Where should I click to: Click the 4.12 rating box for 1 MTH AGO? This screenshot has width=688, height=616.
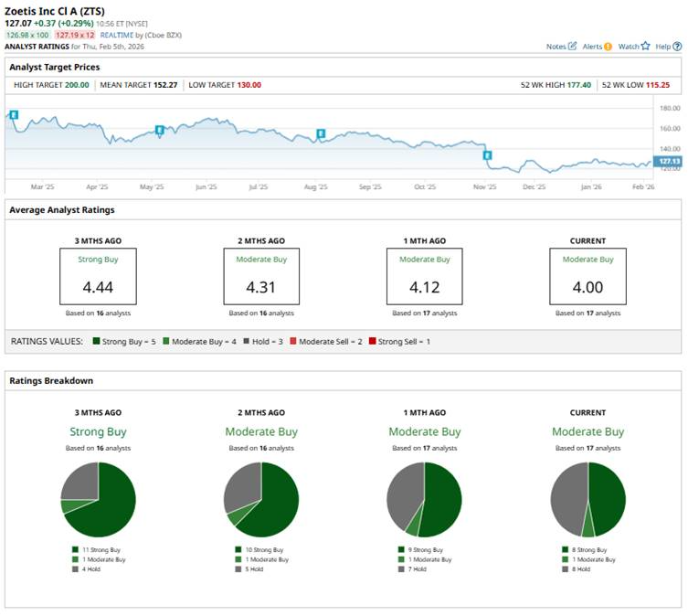[x=424, y=276]
